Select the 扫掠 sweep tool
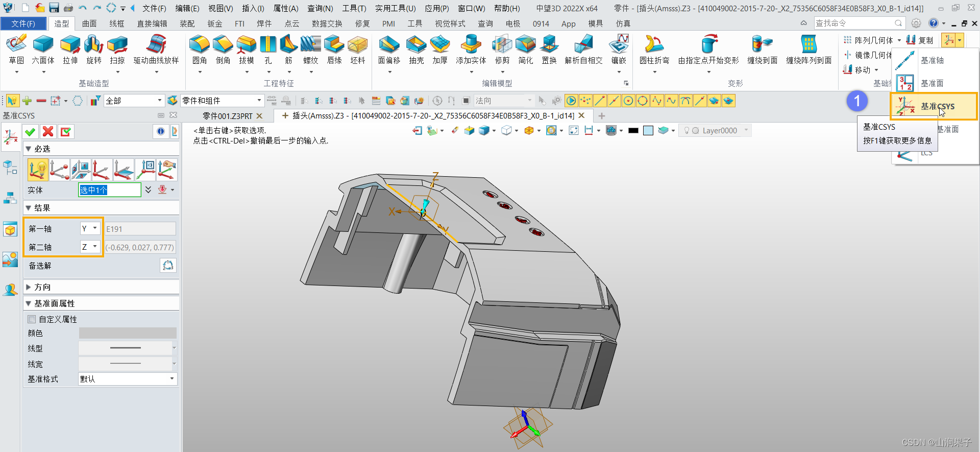Viewport: 980px width, 452px height. tap(117, 50)
